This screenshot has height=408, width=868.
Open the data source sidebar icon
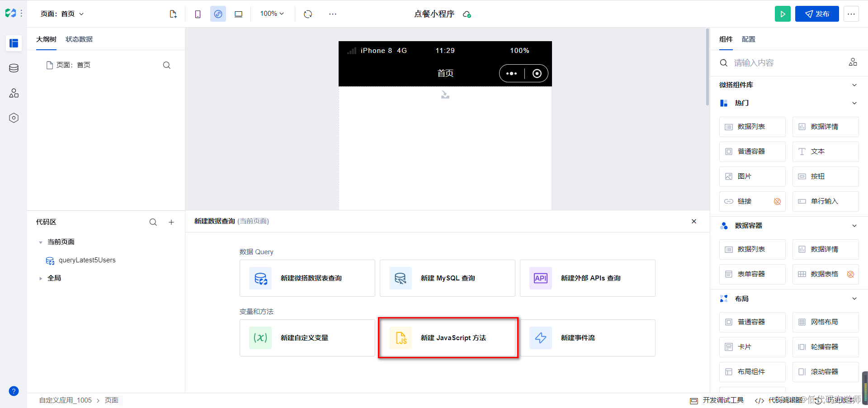pyautogui.click(x=14, y=68)
